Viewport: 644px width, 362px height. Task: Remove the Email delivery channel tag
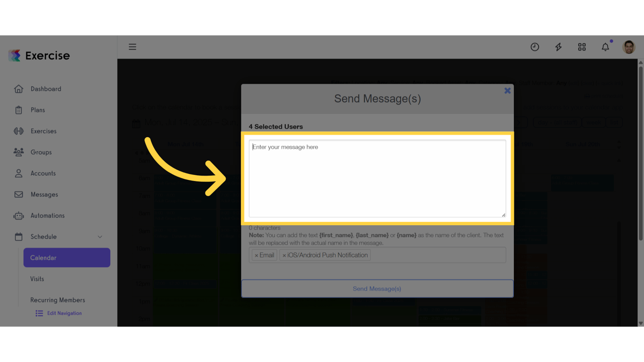[257, 255]
